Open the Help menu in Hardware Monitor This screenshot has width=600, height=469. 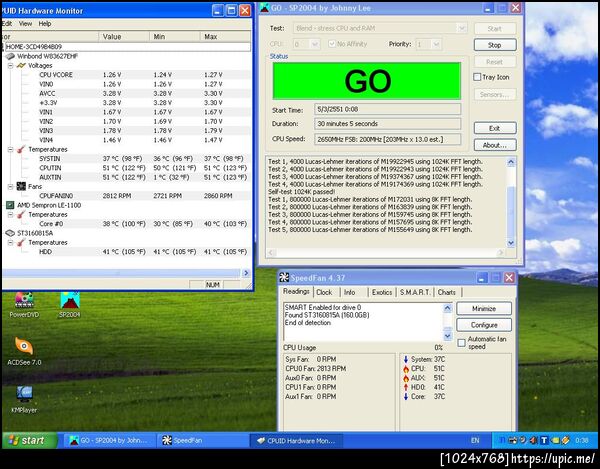pyautogui.click(x=45, y=24)
